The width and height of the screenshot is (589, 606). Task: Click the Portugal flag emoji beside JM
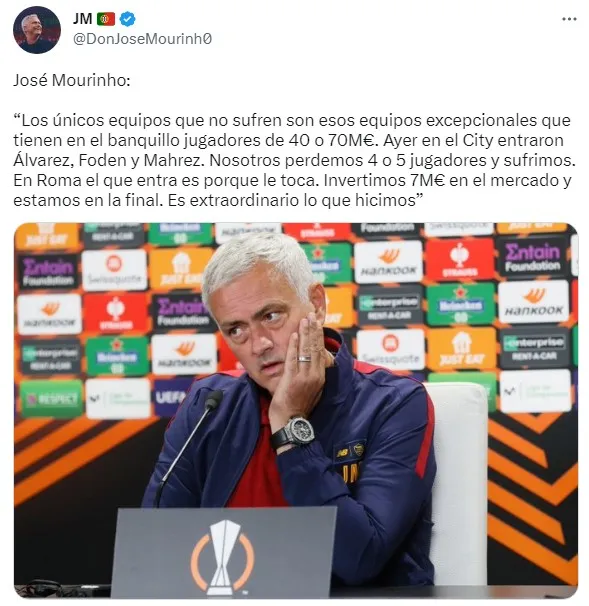pos(106,19)
